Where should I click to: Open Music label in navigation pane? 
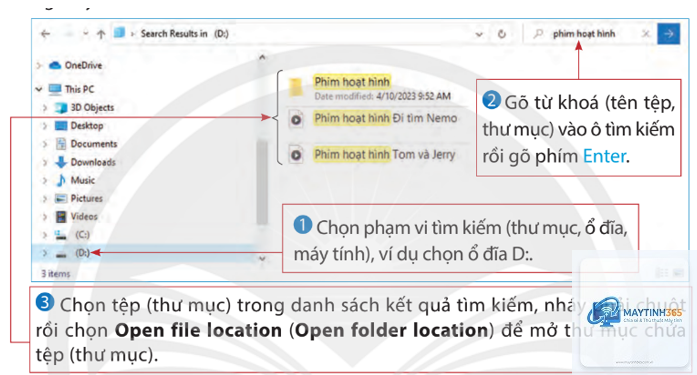click(x=83, y=180)
